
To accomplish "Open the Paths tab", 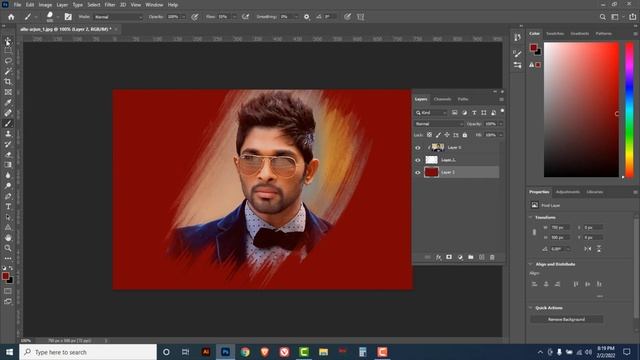I will tap(463, 99).
